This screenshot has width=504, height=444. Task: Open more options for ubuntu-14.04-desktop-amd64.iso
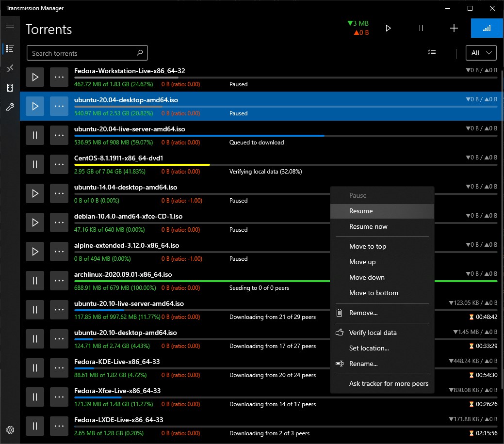(59, 193)
